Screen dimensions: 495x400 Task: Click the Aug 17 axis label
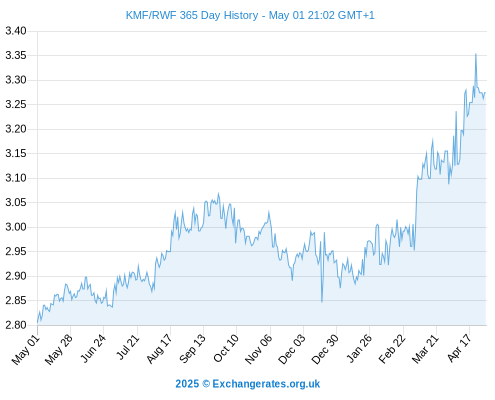(x=159, y=349)
